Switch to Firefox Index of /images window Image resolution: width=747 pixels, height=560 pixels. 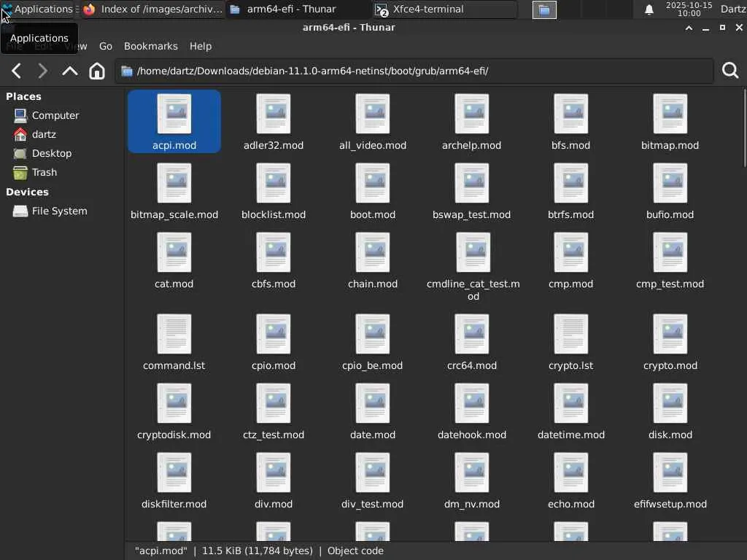(x=153, y=9)
